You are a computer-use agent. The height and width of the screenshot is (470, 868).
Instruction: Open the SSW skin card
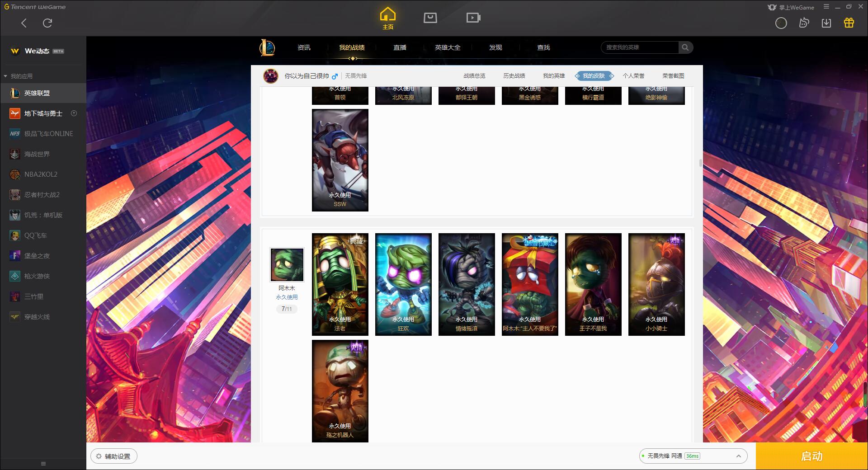(x=340, y=160)
